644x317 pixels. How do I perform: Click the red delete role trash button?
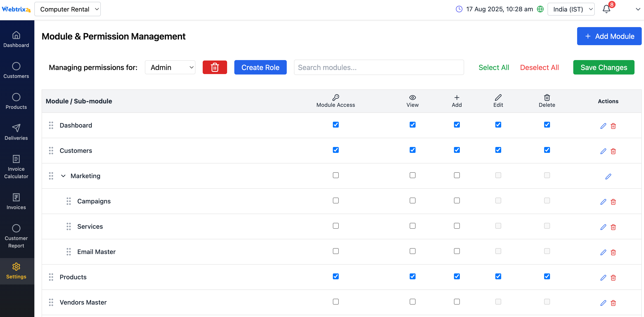point(215,67)
